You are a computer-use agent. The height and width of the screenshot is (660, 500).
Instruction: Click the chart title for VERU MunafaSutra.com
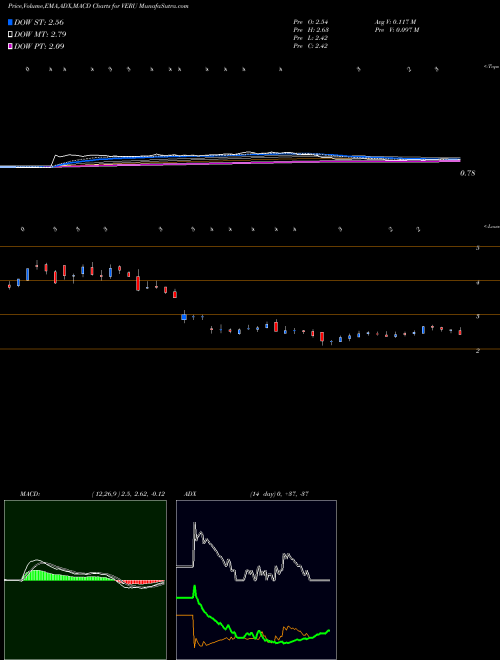click(98, 6)
